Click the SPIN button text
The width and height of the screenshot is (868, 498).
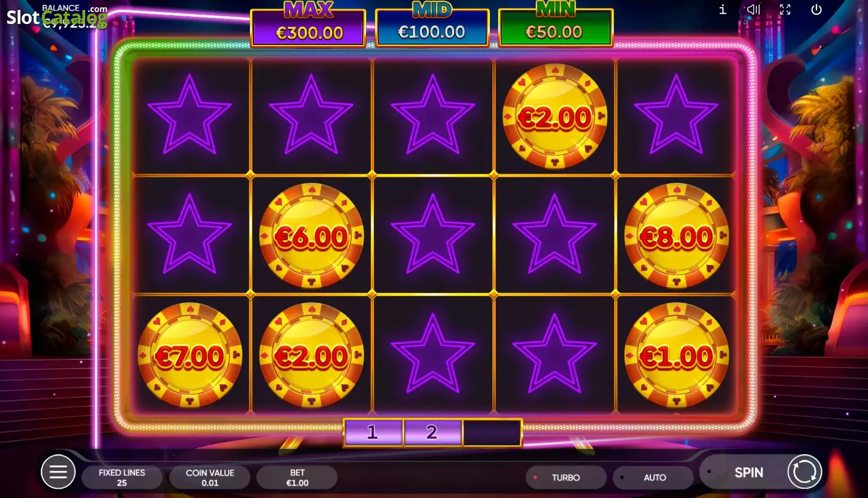749,472
